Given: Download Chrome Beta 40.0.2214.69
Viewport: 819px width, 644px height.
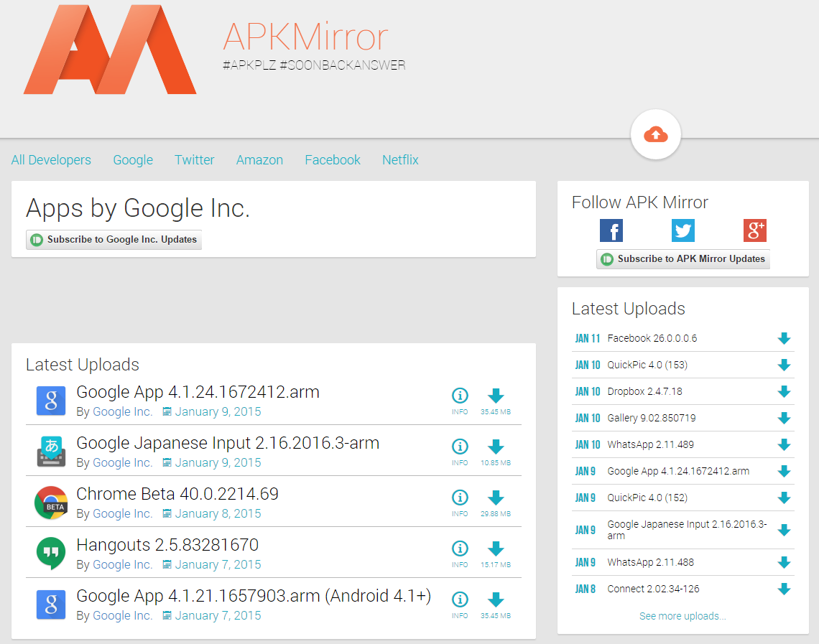Looking at the screenshot, I should (496, 498).
